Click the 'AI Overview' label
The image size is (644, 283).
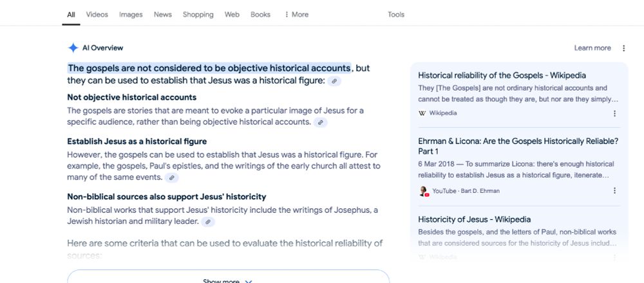pos(102,48)
